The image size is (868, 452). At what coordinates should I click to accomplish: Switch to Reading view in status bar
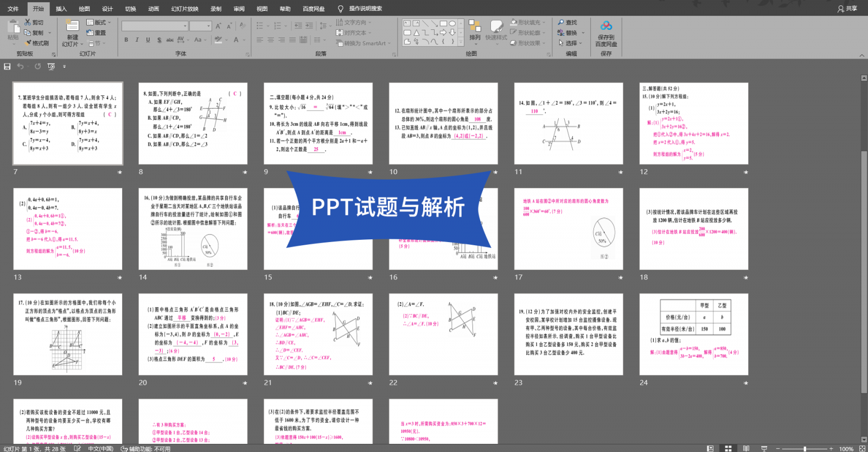[746, 448]
